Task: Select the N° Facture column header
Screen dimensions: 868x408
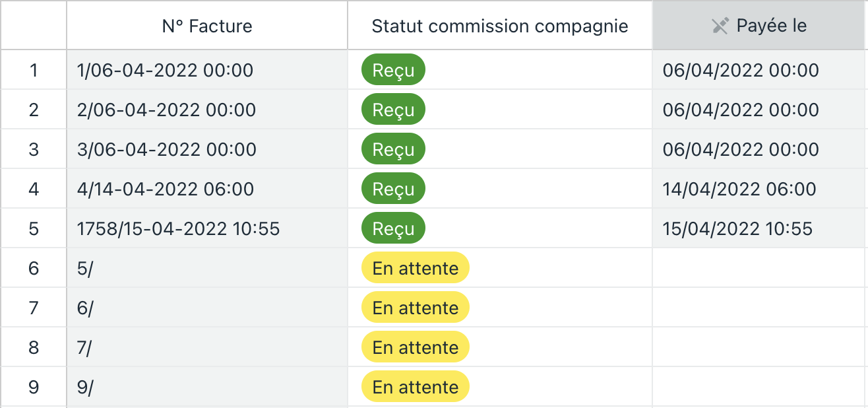Action: (x=207, y=25)
